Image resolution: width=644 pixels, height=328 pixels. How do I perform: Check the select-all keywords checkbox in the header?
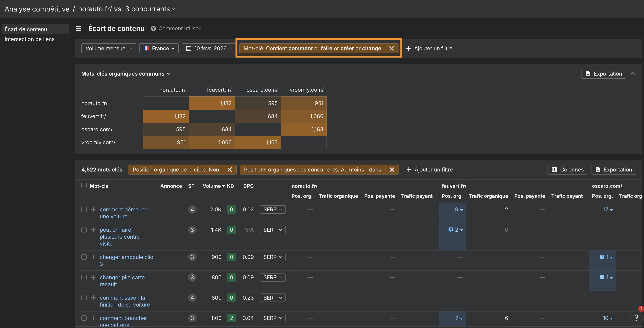[84, 185]
